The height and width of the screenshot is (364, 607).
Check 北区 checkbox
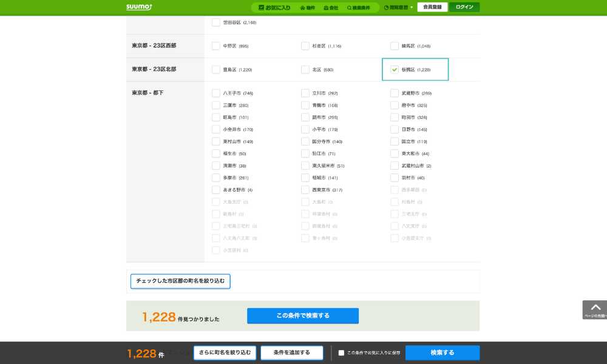pos(305,70)
